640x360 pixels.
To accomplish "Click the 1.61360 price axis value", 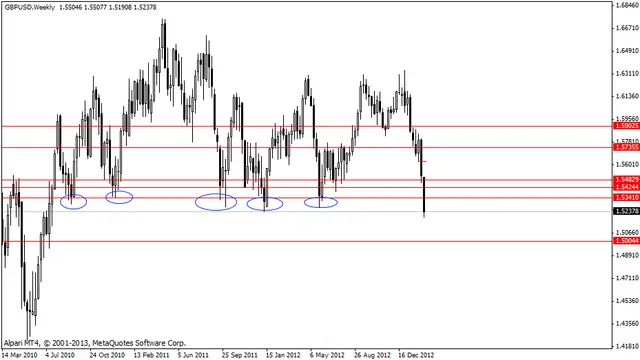I will [x=627, y=96].
